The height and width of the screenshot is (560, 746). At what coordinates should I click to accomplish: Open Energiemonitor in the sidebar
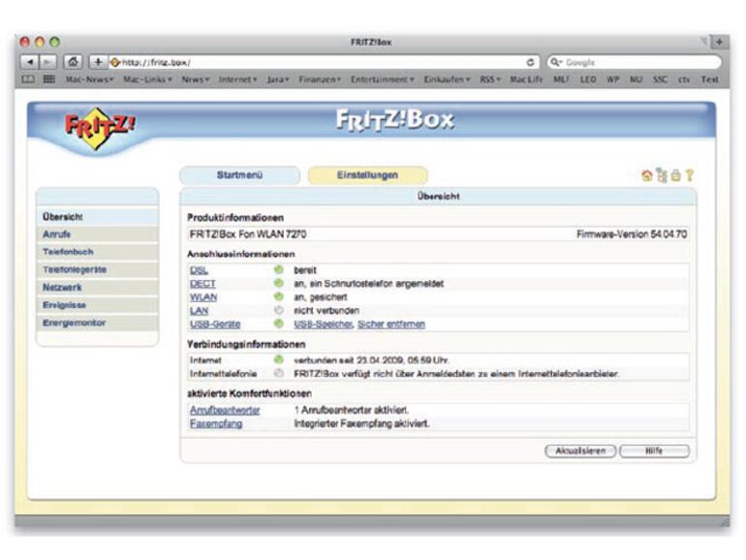[x=98, y=323]
